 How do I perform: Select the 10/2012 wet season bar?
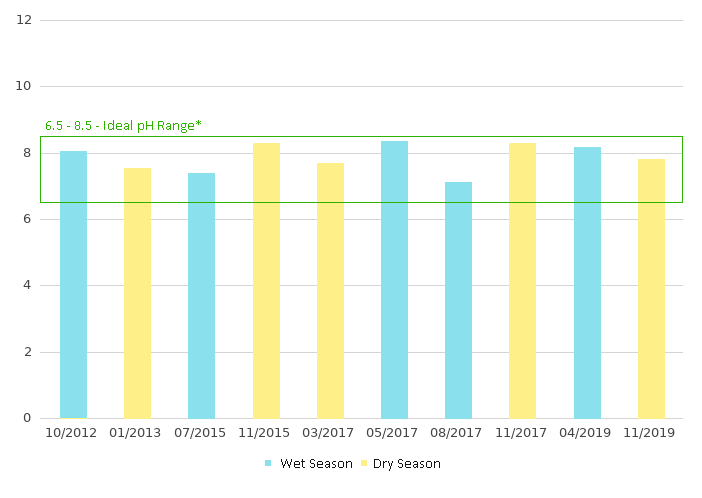click(73, 285)
